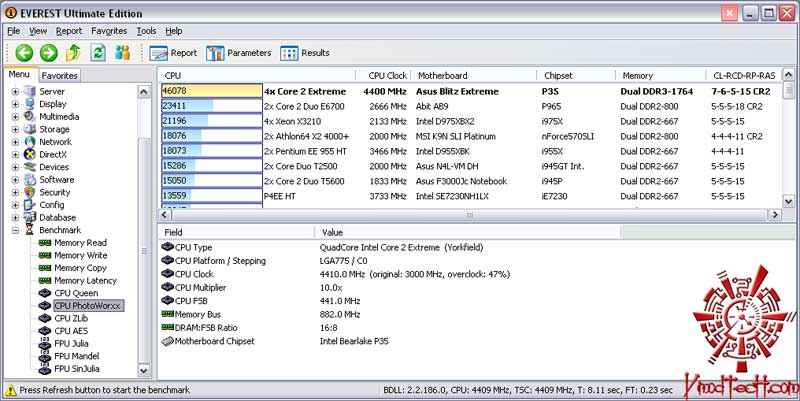Open the File menu

pos(14,31)
